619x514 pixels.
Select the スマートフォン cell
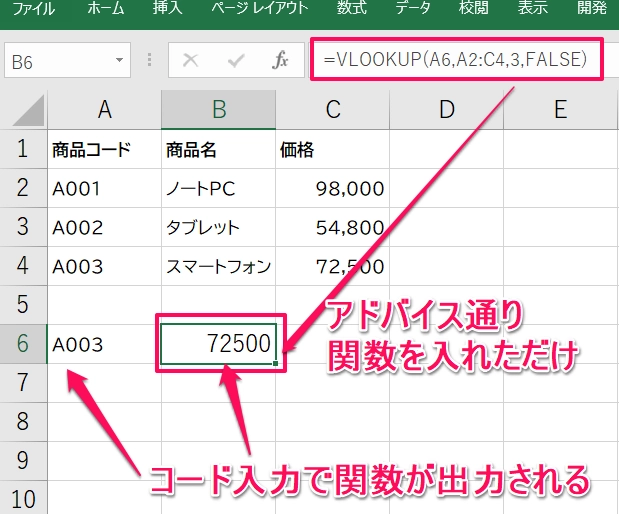pyautogui.click(x=218, y=266)
